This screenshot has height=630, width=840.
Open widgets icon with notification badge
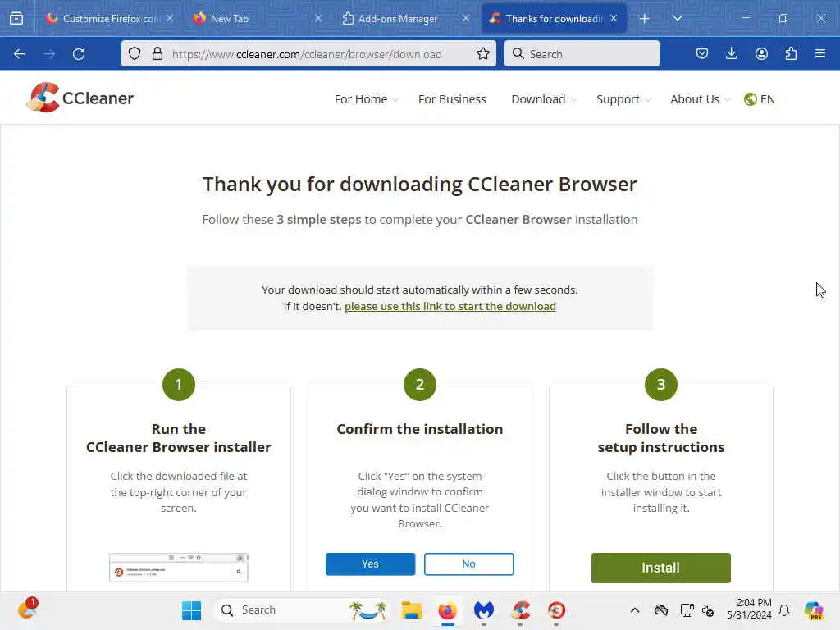click(x=27, y=609)
